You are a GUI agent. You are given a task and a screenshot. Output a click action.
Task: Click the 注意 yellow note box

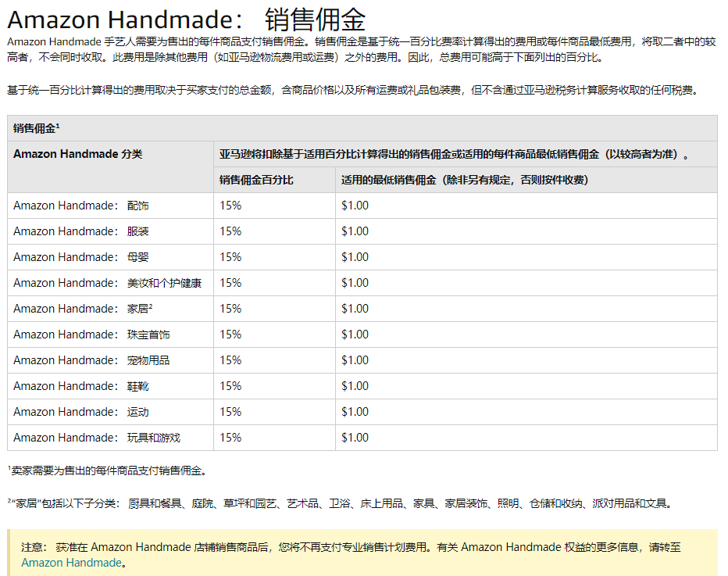(364, 553)
